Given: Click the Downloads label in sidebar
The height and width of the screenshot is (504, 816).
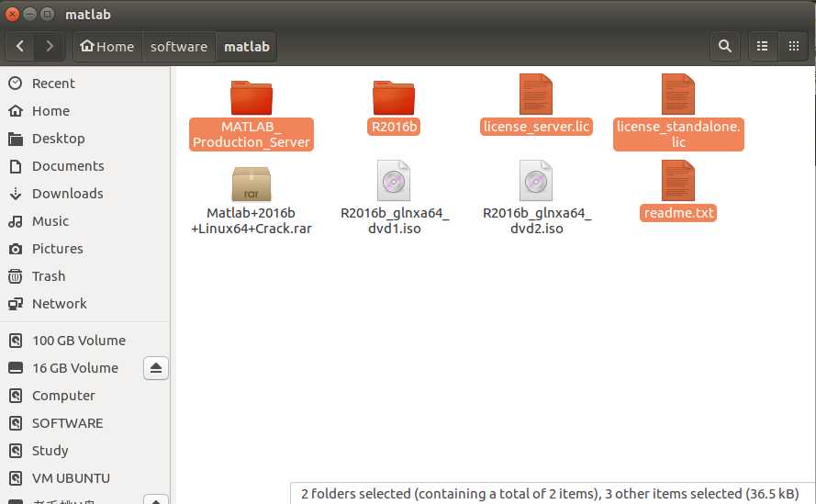Looking at the screenshot, I should pos(68,194).
